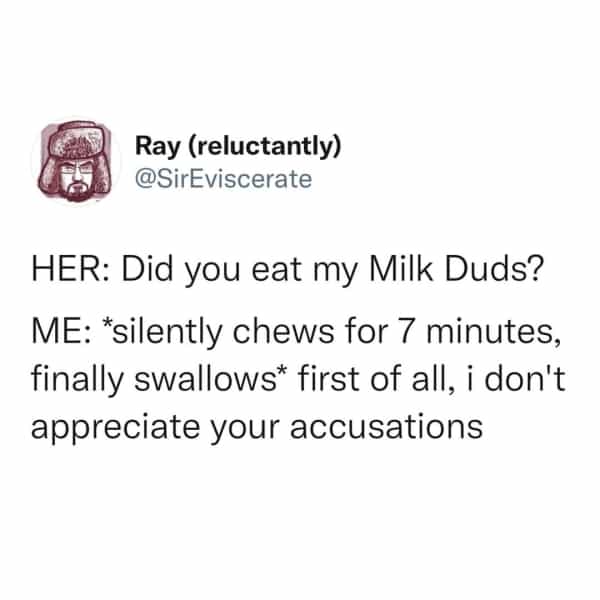
Task: Click the word (reluctantly) in name
Action: point(264,148)
